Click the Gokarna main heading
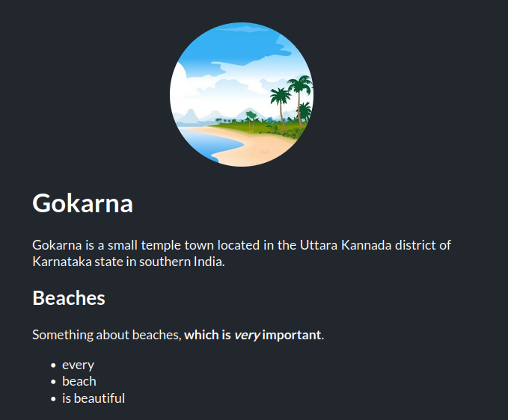 pos(83,203)
